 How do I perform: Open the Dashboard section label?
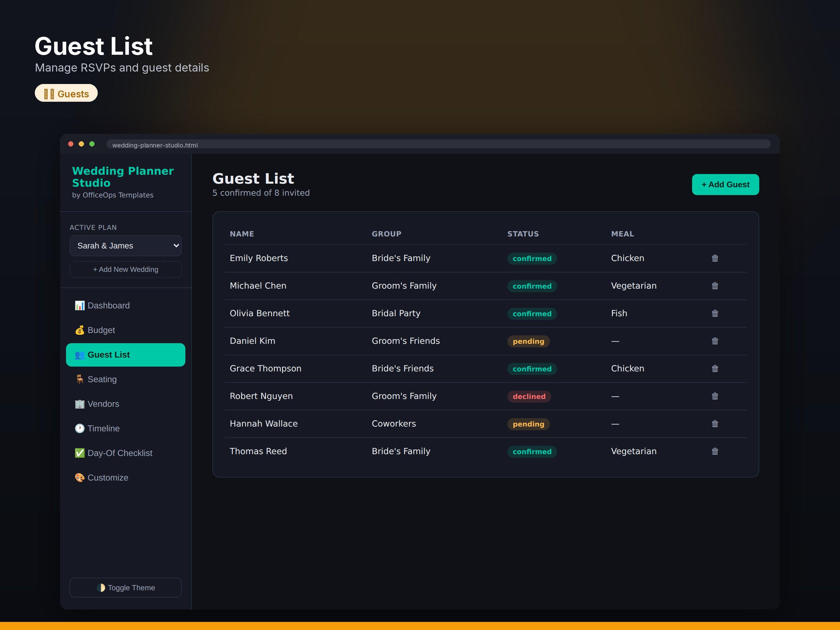109,306
